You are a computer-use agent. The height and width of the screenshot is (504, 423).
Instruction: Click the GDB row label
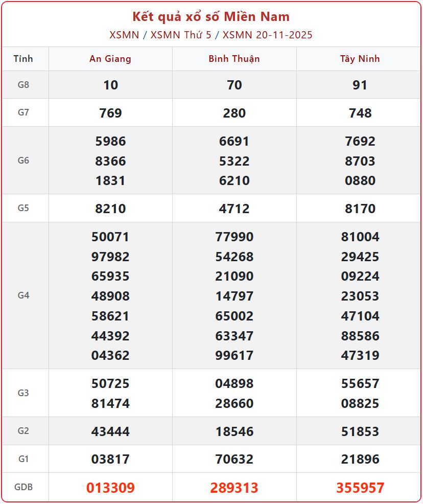(x=24, y=487)
